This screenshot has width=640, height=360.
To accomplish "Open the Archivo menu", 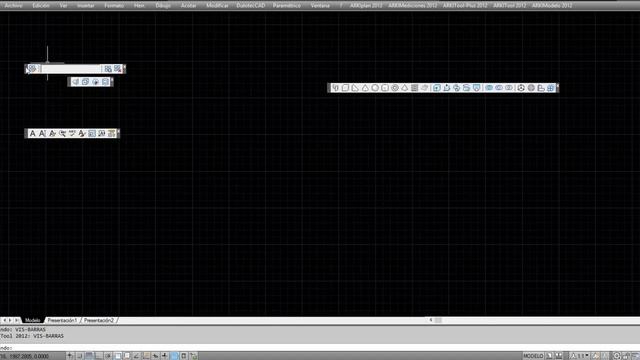I will click(13, 5).
